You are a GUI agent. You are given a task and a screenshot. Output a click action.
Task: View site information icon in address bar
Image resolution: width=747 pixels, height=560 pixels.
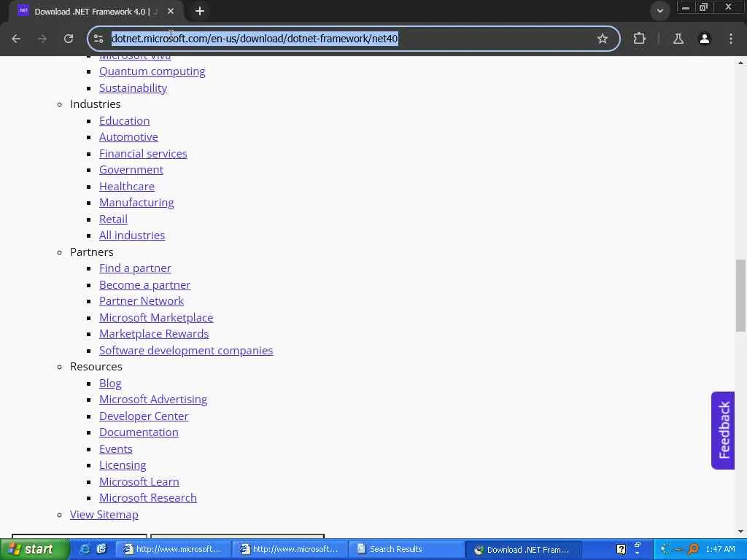point(98,39)
